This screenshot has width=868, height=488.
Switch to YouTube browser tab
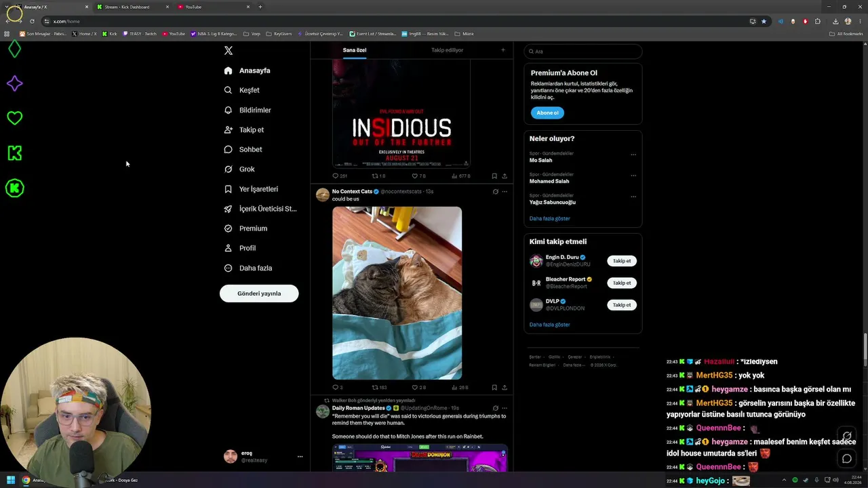click(213, 7)
